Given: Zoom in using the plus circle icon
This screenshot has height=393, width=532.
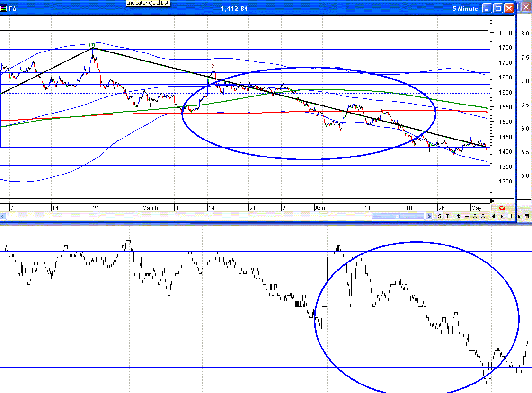Looking at the screenshot, I should (483, 216).
